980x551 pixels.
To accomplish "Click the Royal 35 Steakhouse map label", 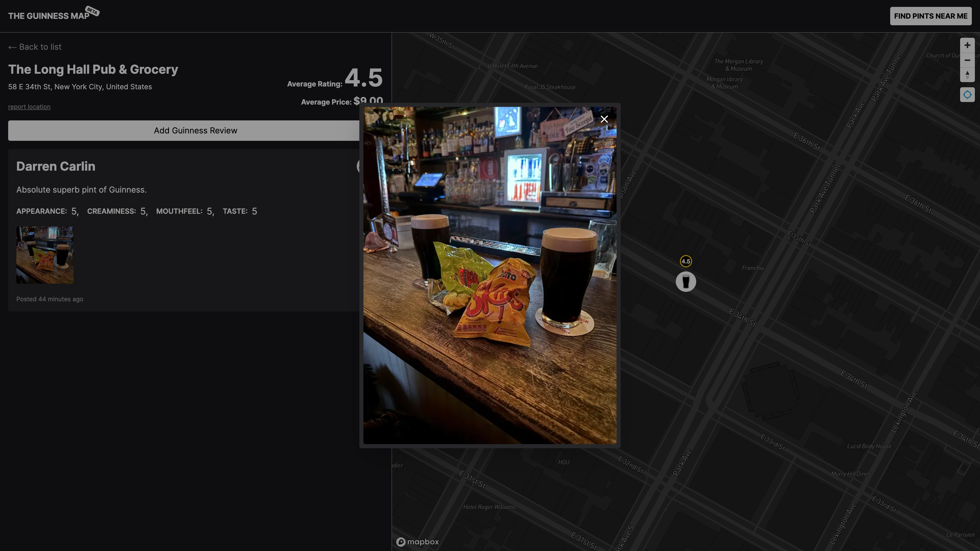I will pyautogui.click(x=550, y=87).
